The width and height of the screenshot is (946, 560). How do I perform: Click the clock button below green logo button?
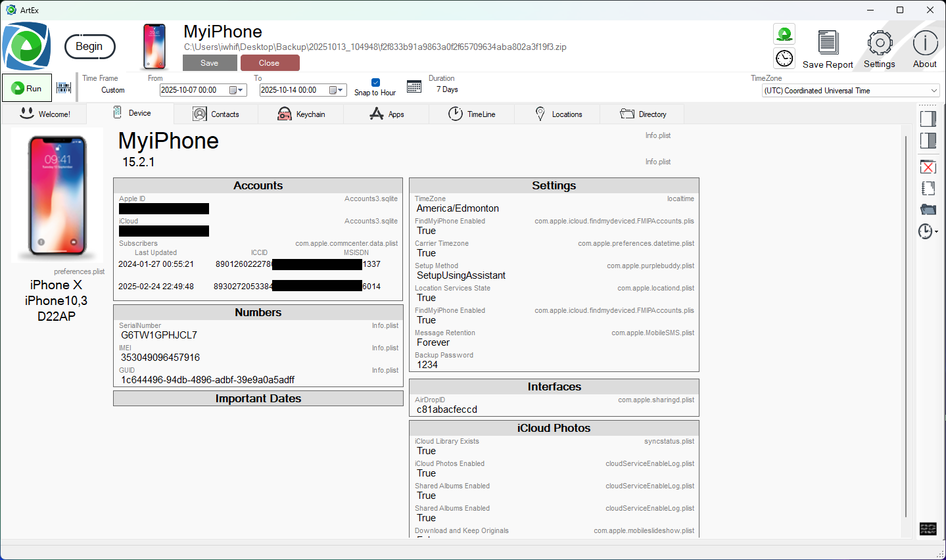784,58
